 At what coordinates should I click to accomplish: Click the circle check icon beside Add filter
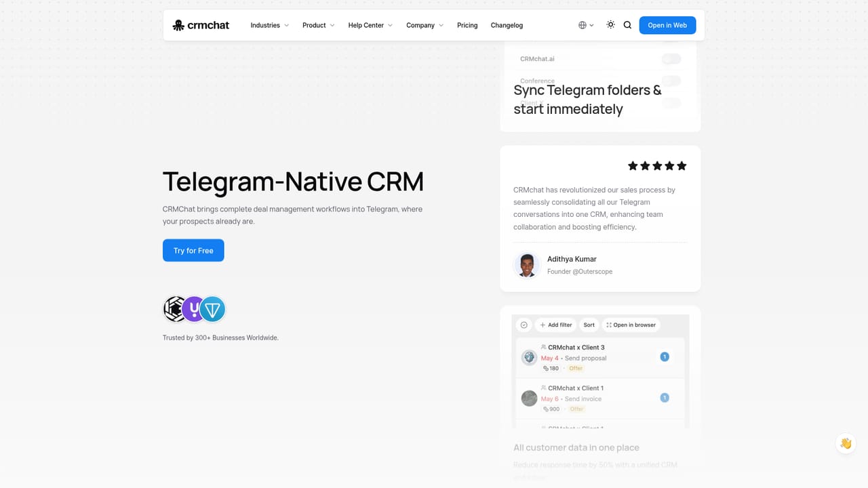(x=524, y=325)
